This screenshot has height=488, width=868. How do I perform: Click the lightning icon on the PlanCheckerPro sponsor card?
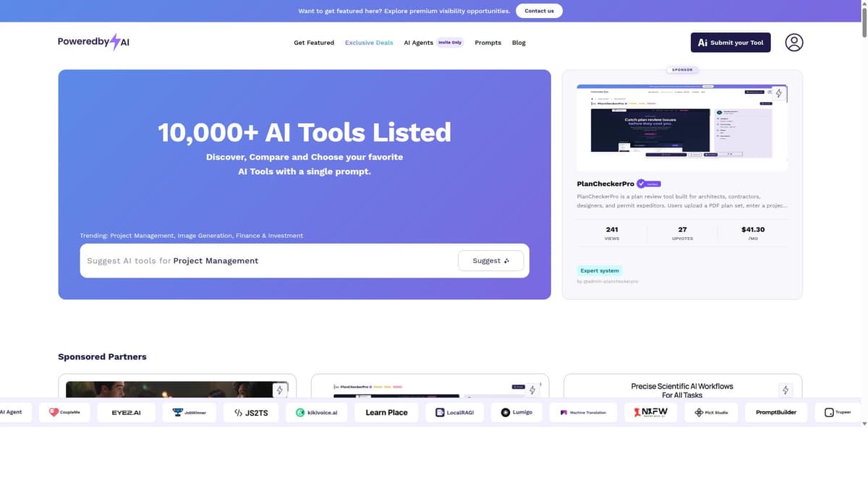point(778,93)
